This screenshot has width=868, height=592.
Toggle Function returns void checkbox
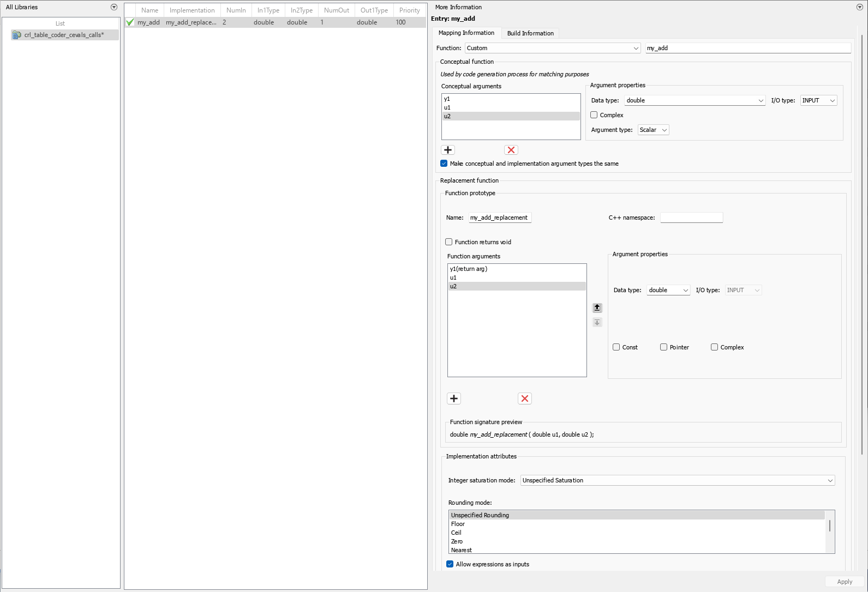pyautogui.click(x=449, y=242)
